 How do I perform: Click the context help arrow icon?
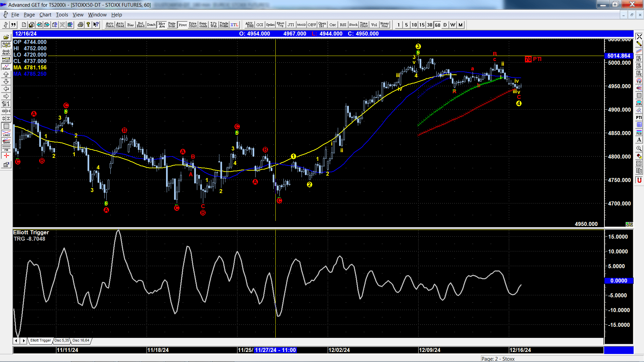pyautogui.click(x=96, y=25)
